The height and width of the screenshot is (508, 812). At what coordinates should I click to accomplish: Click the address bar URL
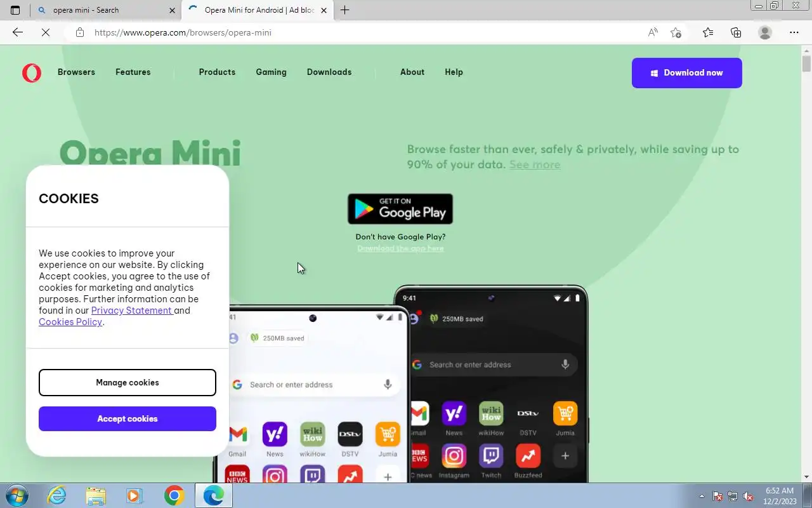[183, 32]
